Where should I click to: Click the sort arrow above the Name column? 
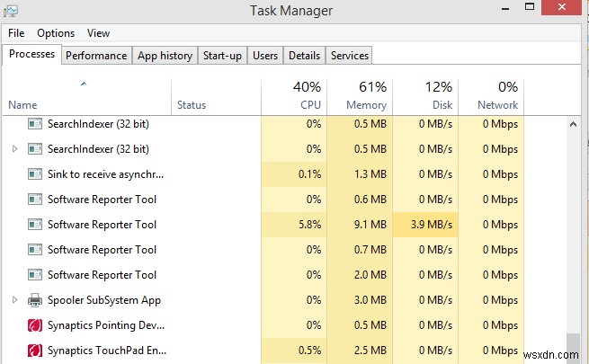point(84,84)
